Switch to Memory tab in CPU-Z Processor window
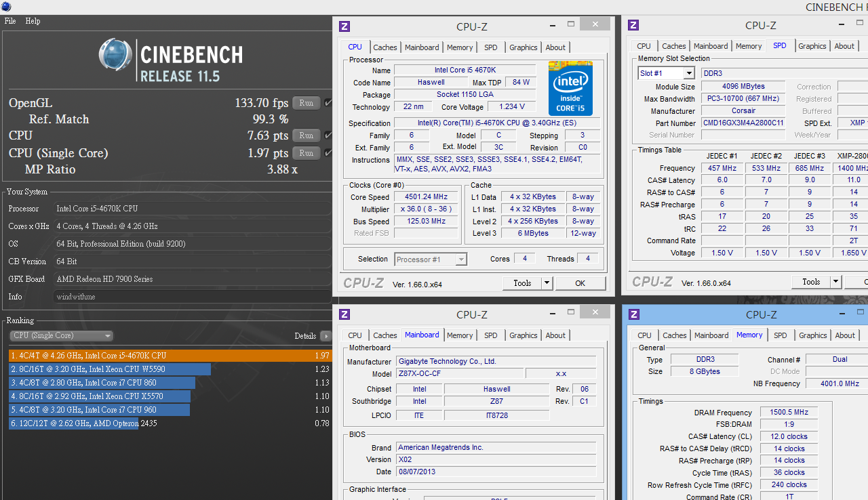This screenshot has width=868, height=500. [460, 47]
